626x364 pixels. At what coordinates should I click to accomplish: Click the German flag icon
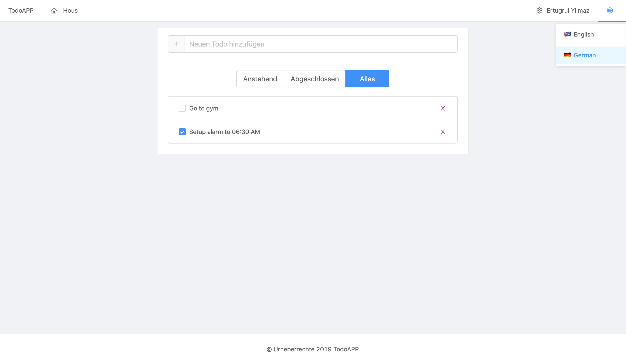click(567, 55)
